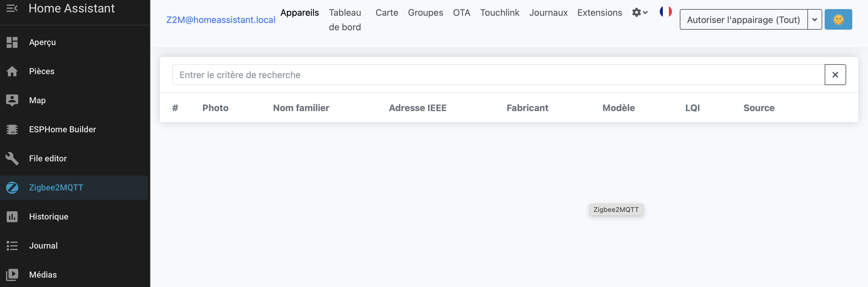
Task: Open Tableau de bord tab
Action: pos(345,20)
